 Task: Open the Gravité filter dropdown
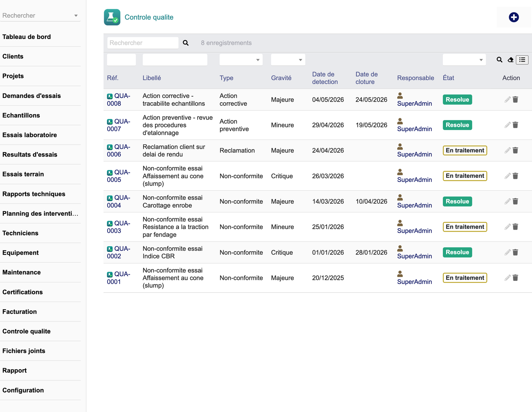tap(288, 60)
